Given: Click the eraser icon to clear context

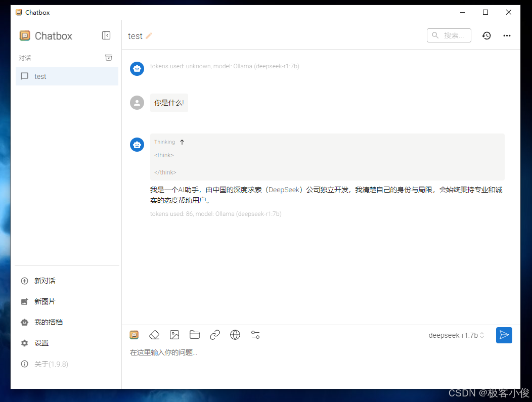Looking at the screenshot, I should tap(154, 335).
